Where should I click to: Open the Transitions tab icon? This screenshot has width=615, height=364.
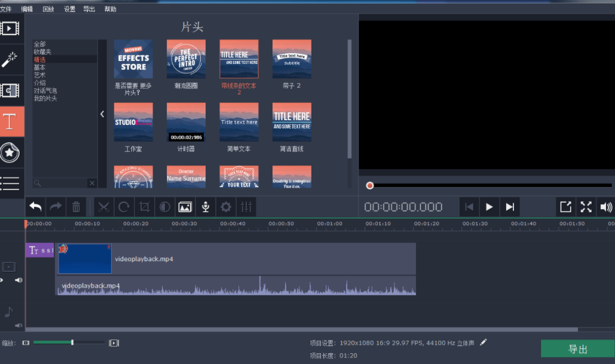(10, 91)
